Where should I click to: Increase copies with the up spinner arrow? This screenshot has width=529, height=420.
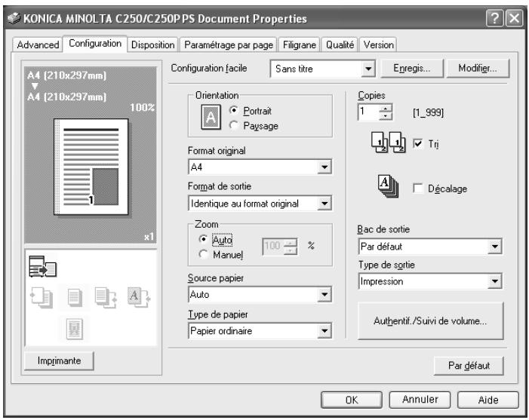(386, 108)
